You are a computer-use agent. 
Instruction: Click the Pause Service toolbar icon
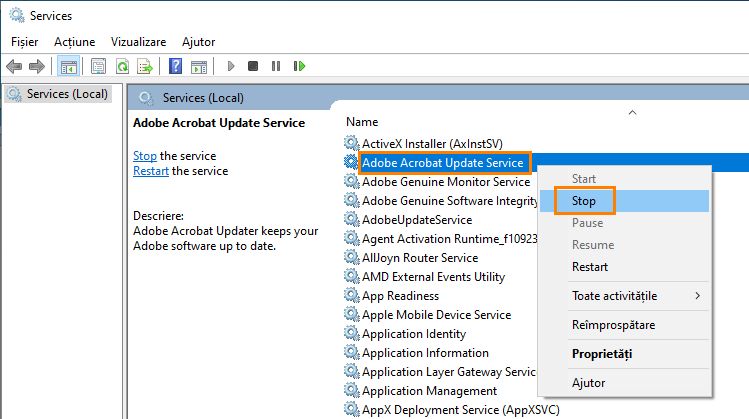pos(276,66)
